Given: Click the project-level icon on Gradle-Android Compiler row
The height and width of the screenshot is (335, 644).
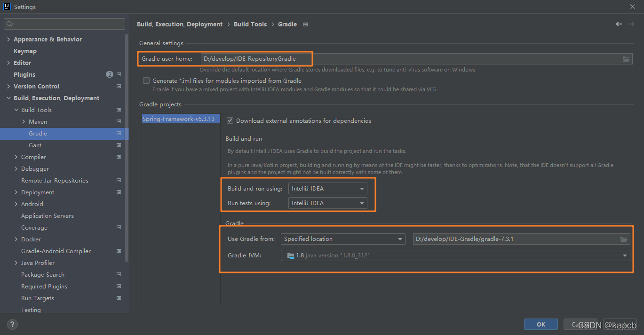Looking at the screenshot, I should 119,251.
